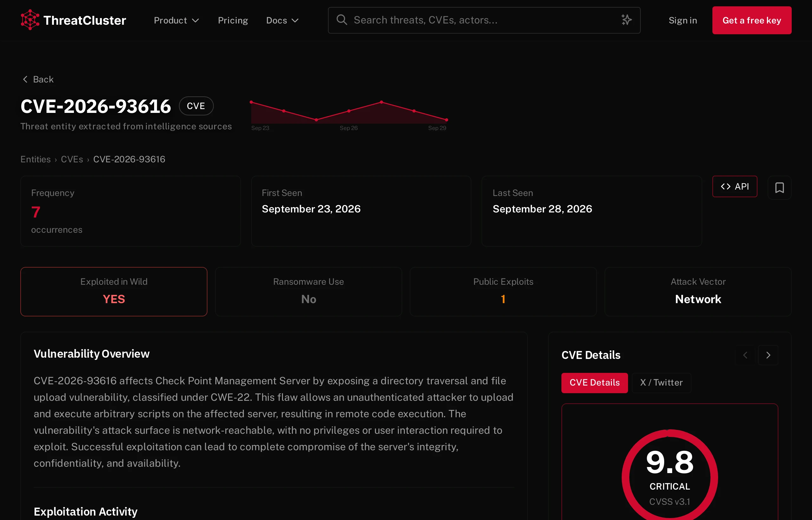Click the ThreatCluster logo icon
This screenshot has height=520, width=812.
pyautogui.click(x=30, y=20)
